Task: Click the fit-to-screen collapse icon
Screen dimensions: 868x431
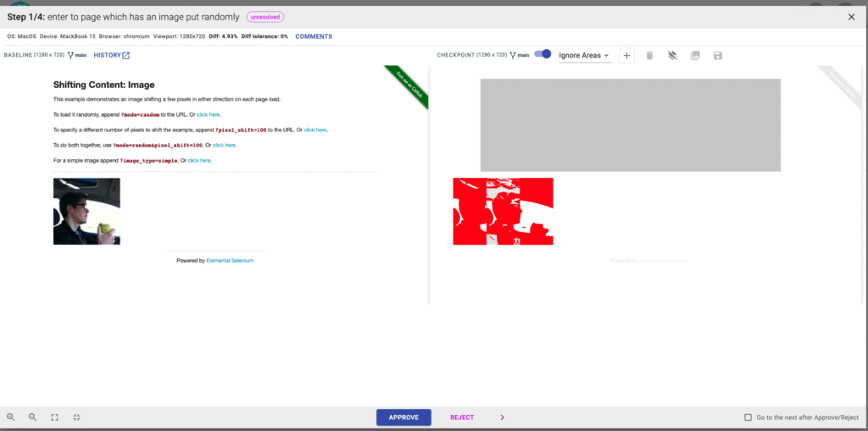Action: [x=77, y=417]
